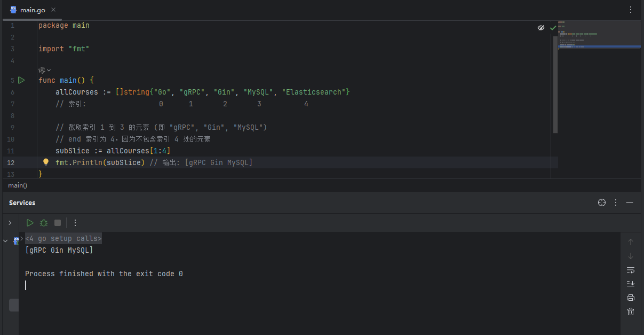Open the lightbulb quick-fix on line 12
644x335 pixels.
(x=46, y=162)
